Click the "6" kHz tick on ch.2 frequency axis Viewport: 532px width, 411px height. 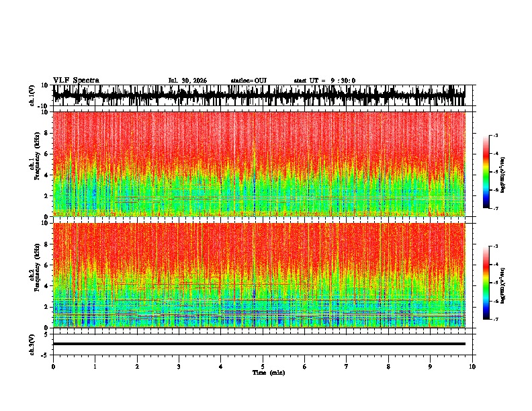pyautogui.click(x=46, y=265)
